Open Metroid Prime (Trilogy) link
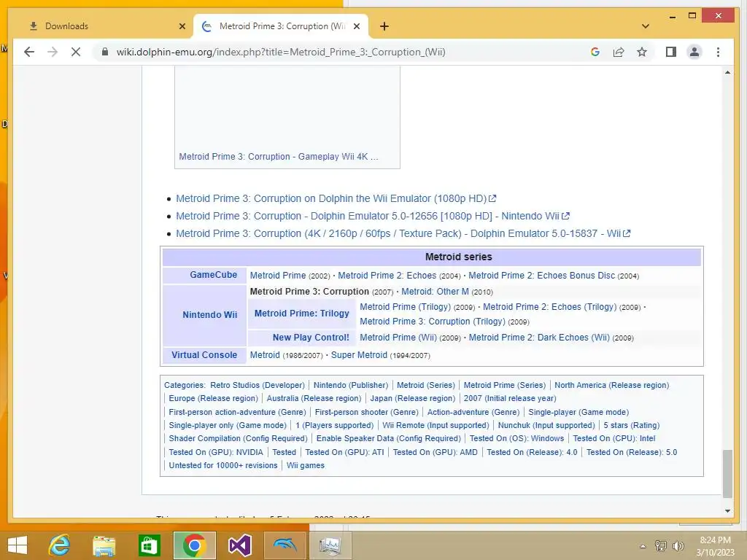Image resolution: width=747 pixels, height=560 pixels. (x=405, y=307)
